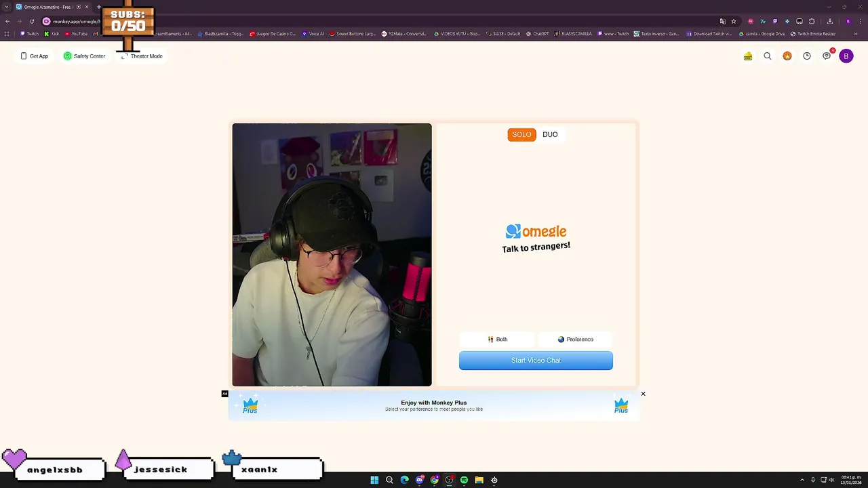Close the Monkey Plus ad banner
868x488 pixels.
pos(643,394)
